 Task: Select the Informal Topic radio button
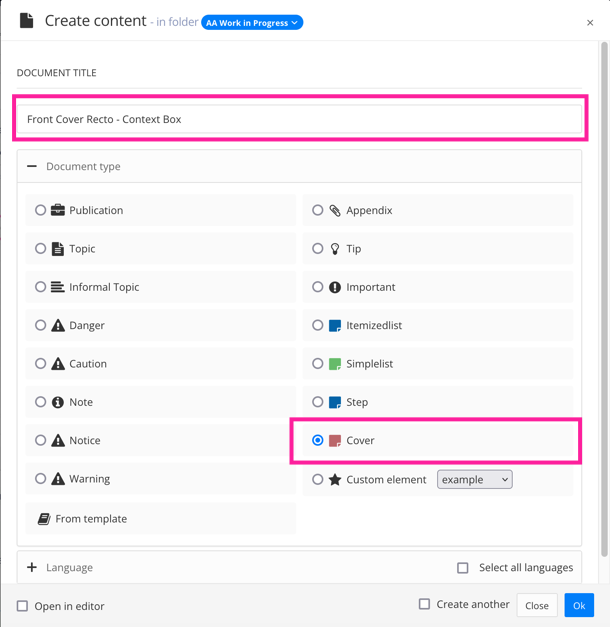[41, 287]
